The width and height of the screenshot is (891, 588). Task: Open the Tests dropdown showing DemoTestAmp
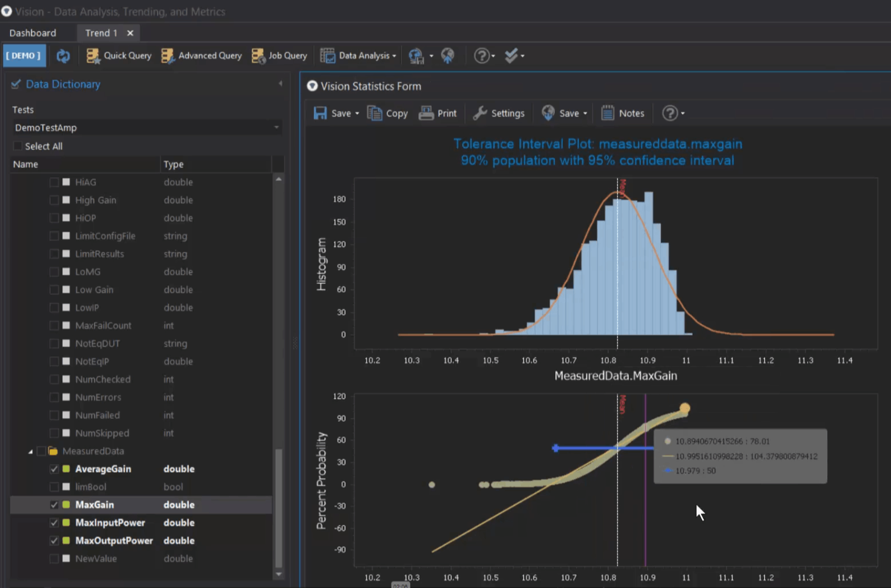[277, 127]
